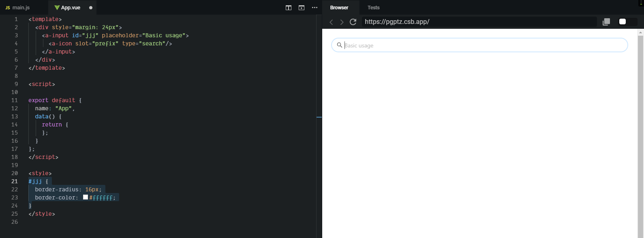This screenshot has width=644, height=238.
Task: Click the white #ffffff color swatch
Action: click(x=86, y=197)
